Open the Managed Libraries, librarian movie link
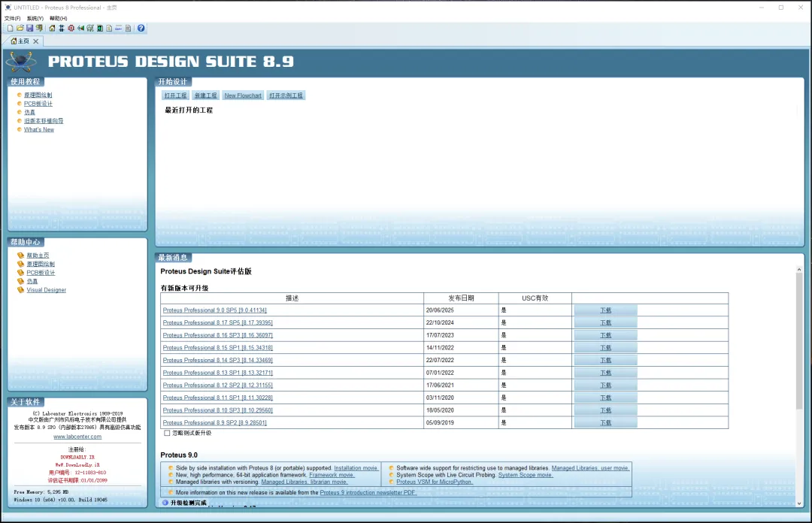Screen dimensions: 812x523 304,482
